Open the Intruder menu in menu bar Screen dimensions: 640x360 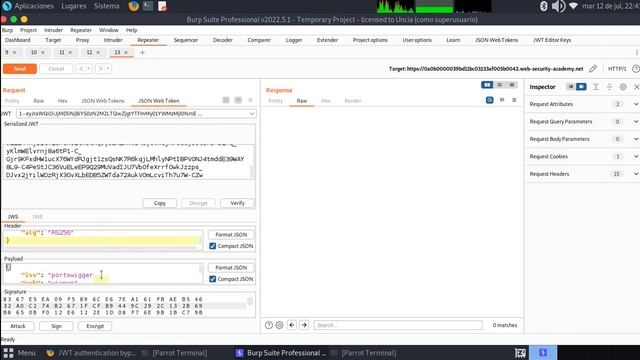(53, 30)
